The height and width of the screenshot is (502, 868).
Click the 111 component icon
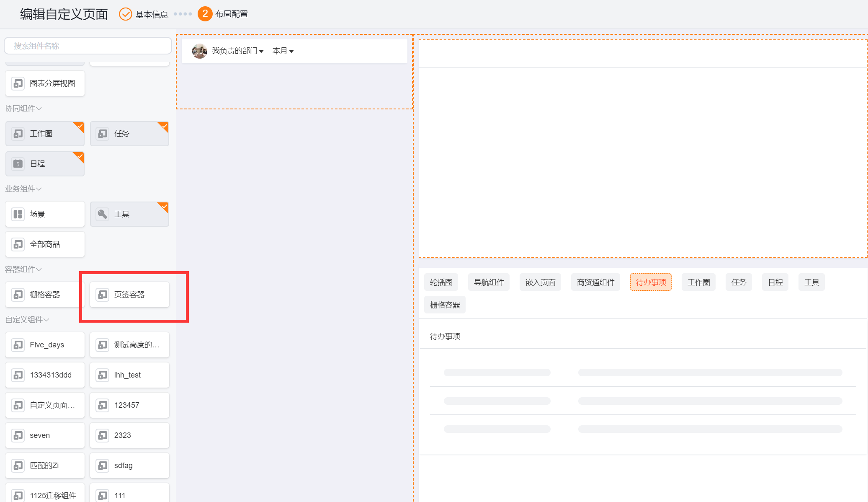point(102,496)
